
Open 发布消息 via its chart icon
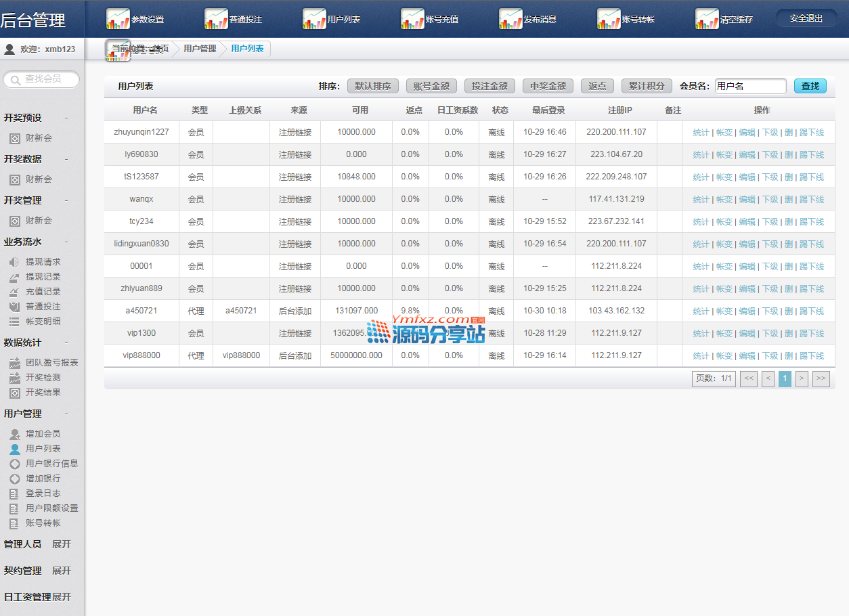click(510, 19)
